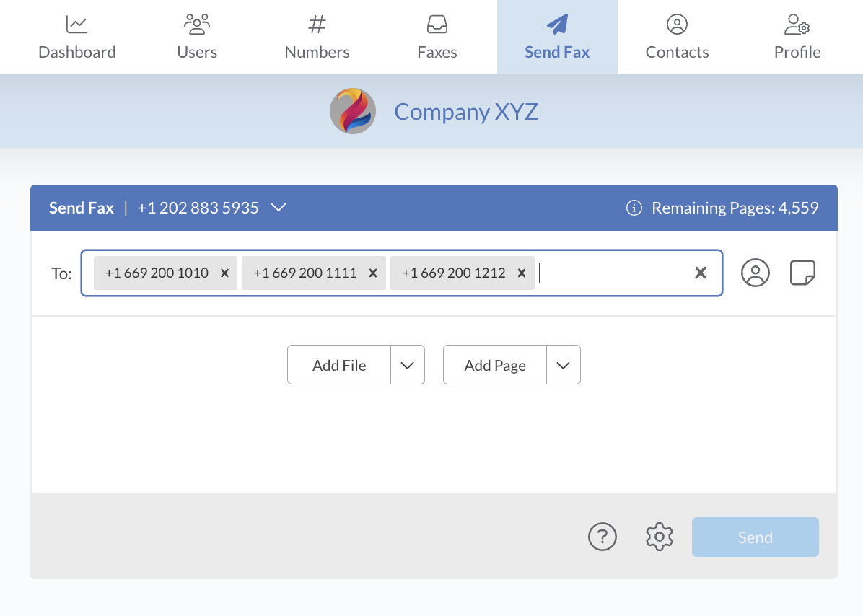The image size is (863, 616).
Task: Expand sender number +1 202 883 5935 dropdown
Action: [279, 208]
